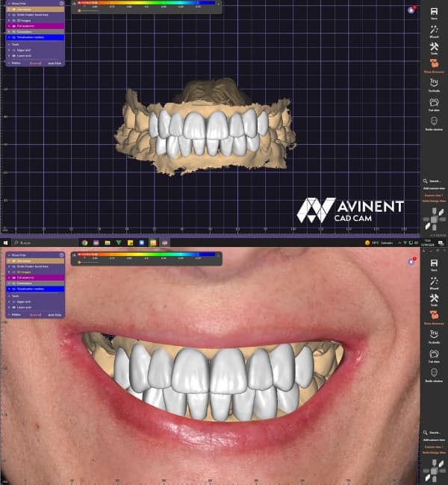Toggle 2D Images eye in smile photo window
The width and height of the screenshot is (448, 485).
pyautogui.click(x=14, y=272)
